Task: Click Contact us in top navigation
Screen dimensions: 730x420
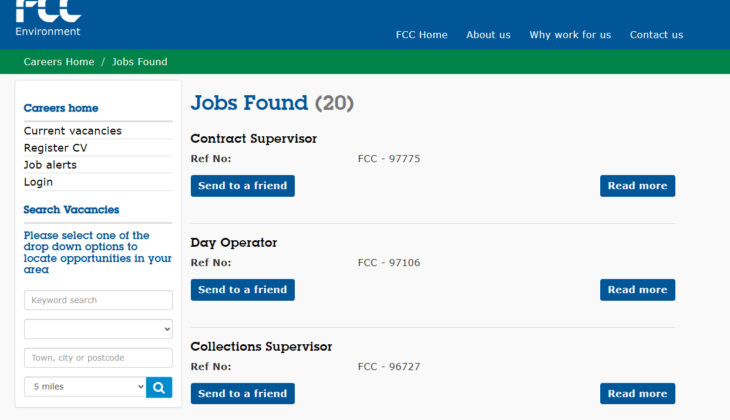Action: pos(656,35)
